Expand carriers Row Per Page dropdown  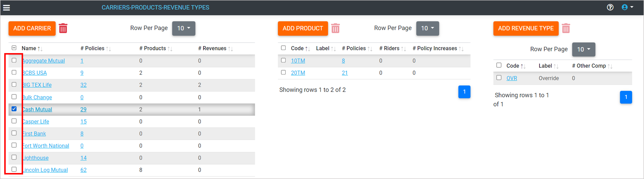click(183, 28)
